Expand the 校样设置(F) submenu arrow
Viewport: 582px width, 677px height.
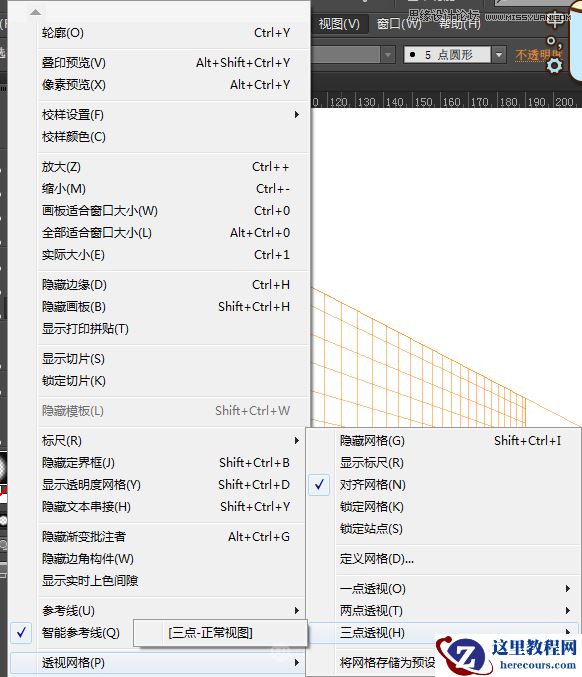tap(297, 115)
